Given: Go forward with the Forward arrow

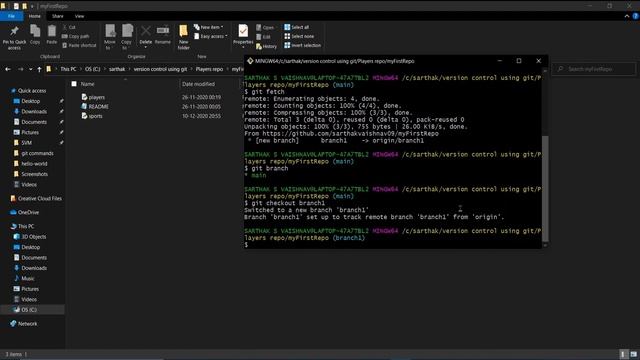Looking at the screenshot, I should click(x=20, y=69).
